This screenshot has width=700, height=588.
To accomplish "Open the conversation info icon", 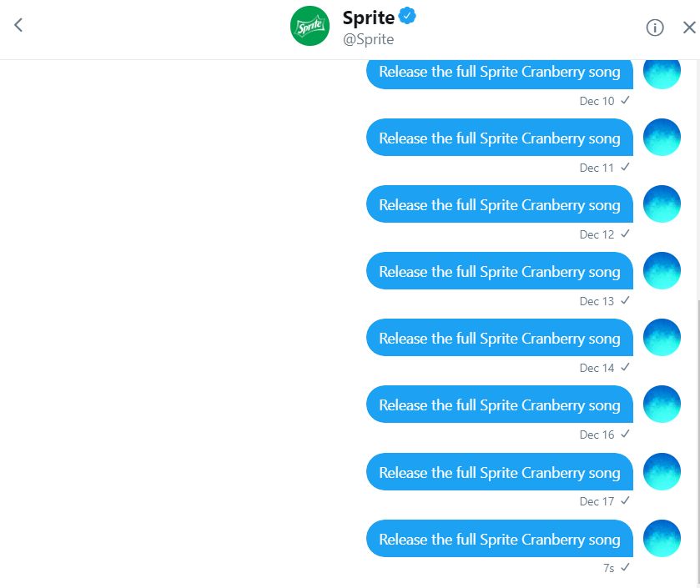I will pos(656,28).
